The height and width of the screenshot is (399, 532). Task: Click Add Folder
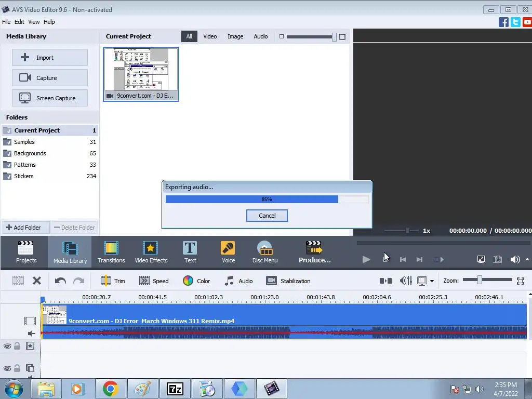point(26,228)
